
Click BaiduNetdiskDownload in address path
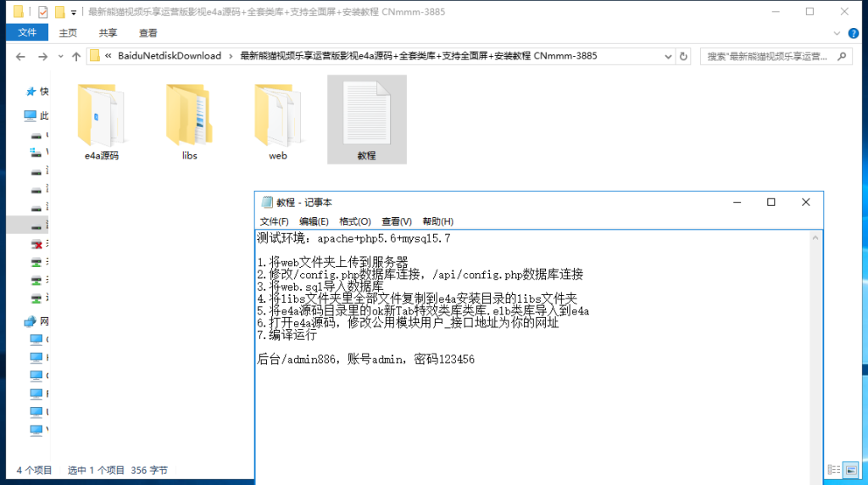pyautogui.click(x=170, y=56)
